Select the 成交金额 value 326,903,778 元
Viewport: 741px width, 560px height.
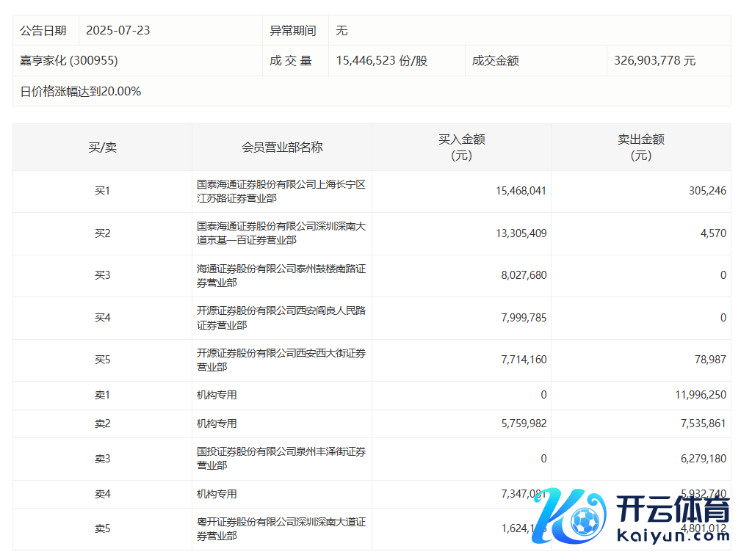(x=654, y=61)
